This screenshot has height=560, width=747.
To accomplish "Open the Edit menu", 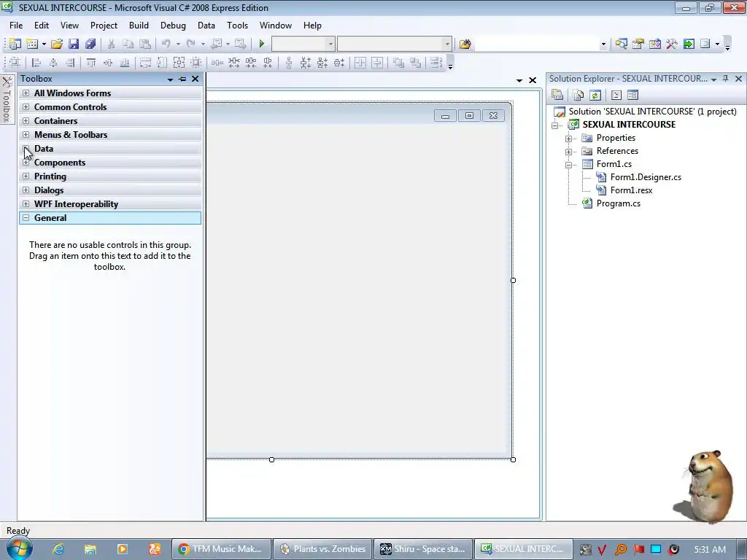I will click(x=42, y=26).
